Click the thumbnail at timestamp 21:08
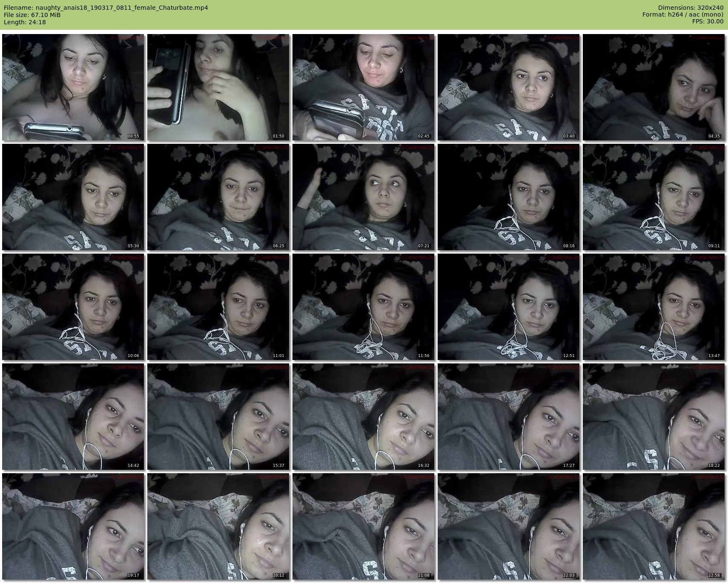The width and height of the screenshot is (728, 583). pyautogui.click(x=364, y=526)
